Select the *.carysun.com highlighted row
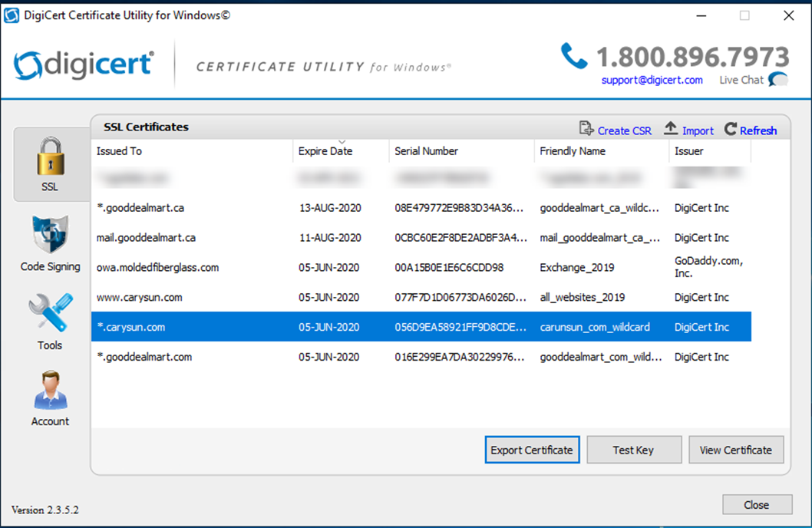812x528 pixels. pyautogui.click(x=421, y=327)
